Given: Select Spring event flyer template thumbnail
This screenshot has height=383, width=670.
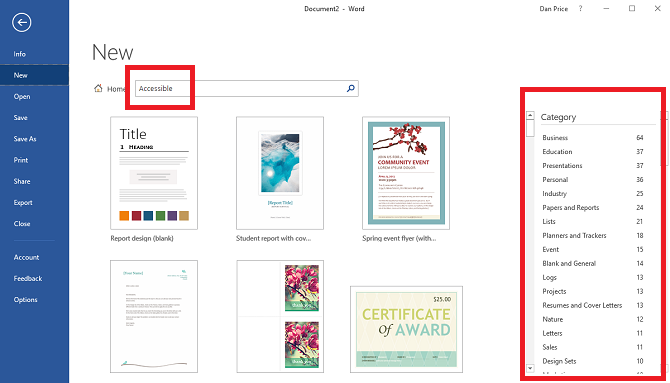Looking at the screenshot, I should (406, 173).
